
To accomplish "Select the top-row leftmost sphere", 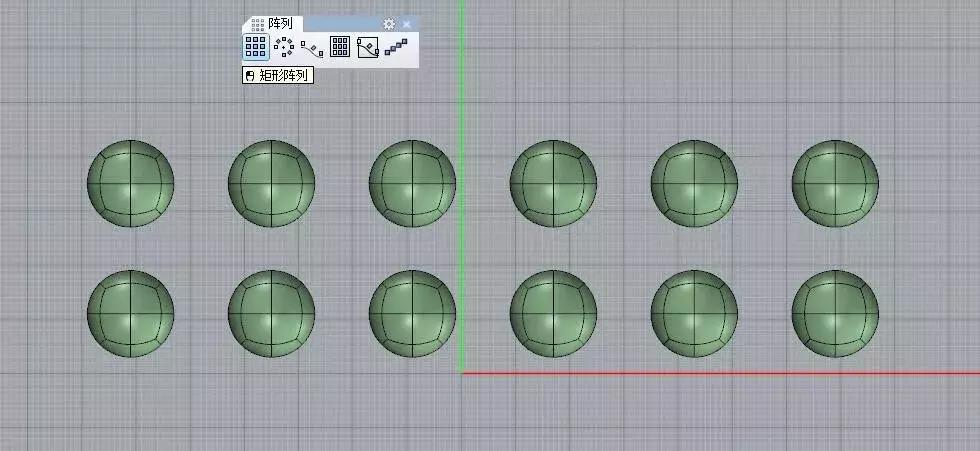I will pos(131,183).
